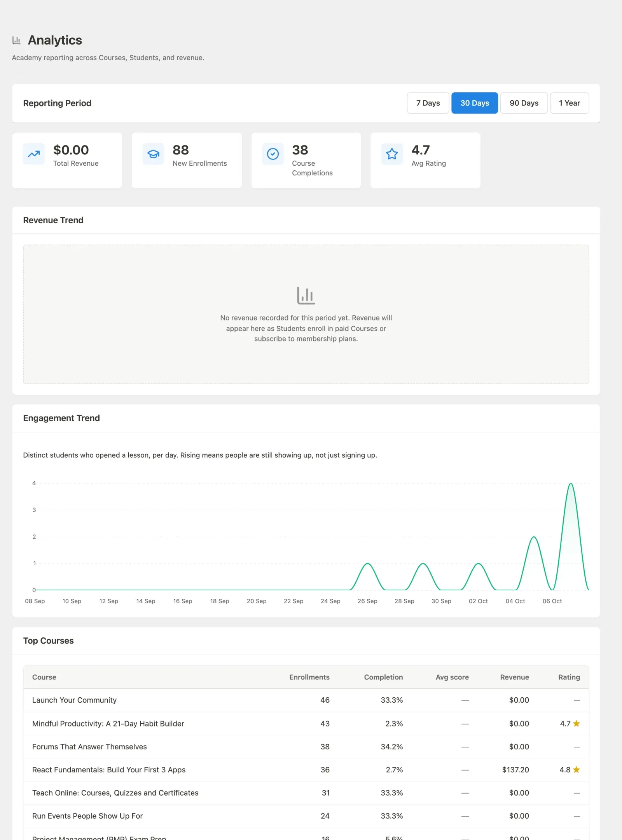Click the star beside the 4.7 rating for Mindful Productivity
622x840 pixels.
577,723
